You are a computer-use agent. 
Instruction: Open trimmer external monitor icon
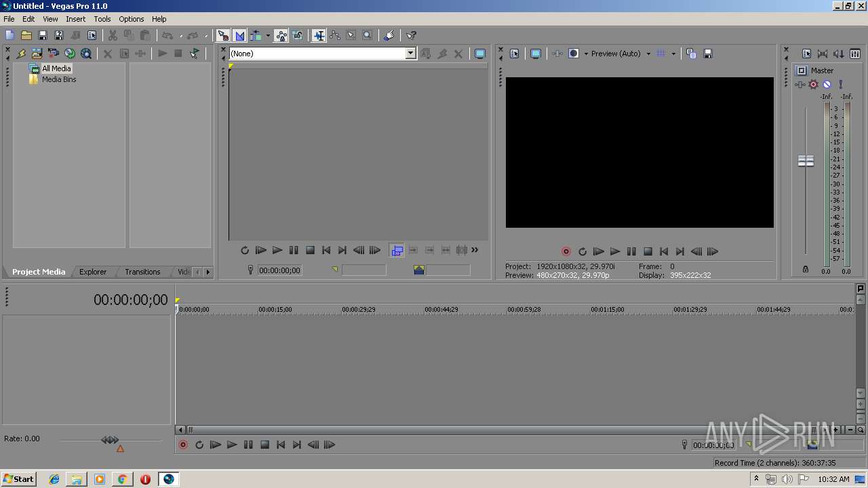point(480,54)
